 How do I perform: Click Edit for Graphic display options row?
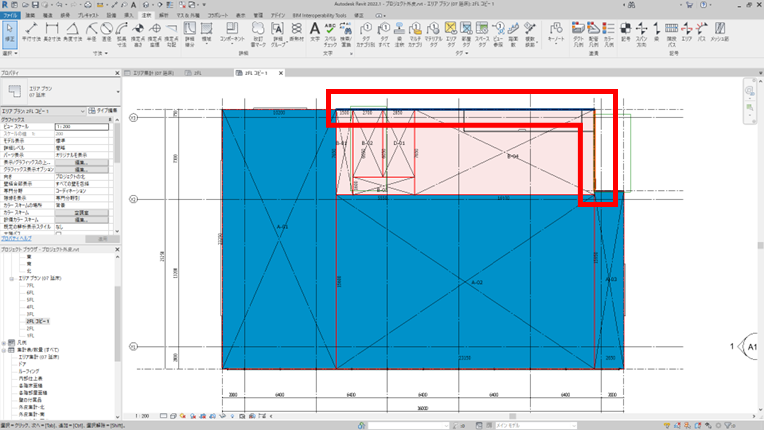[x=81, y=169]
